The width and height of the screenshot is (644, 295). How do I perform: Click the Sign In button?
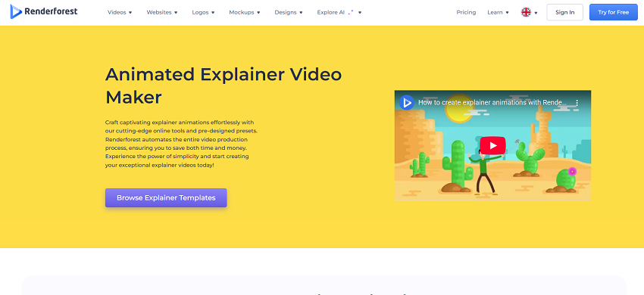[564, 12]
